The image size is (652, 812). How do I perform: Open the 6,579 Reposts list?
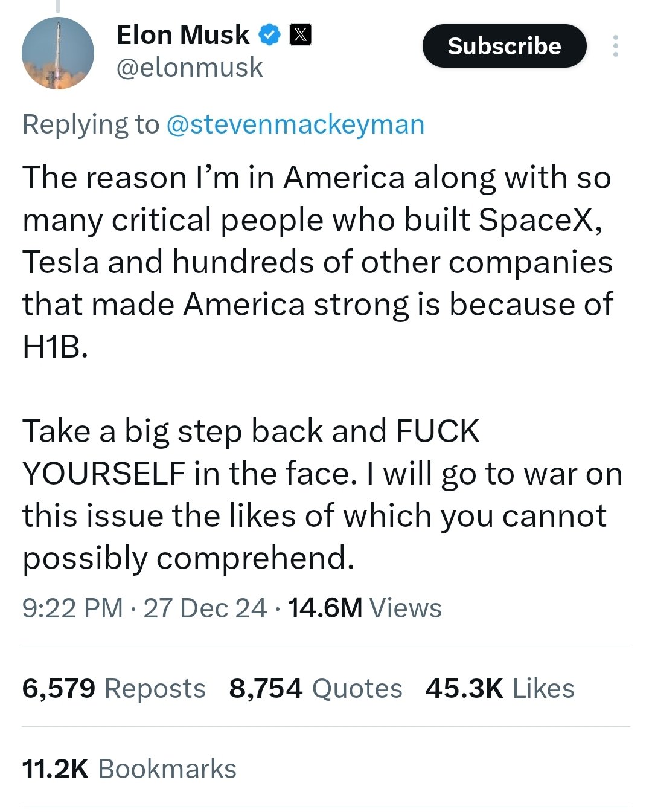pyautogui.click(x=113, y=688)
